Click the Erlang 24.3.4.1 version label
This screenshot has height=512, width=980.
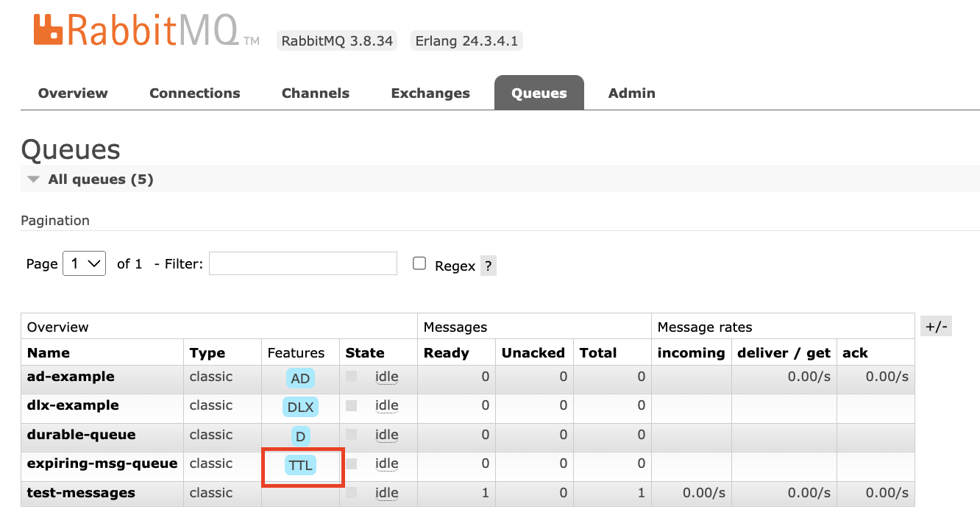pos(466,40)
